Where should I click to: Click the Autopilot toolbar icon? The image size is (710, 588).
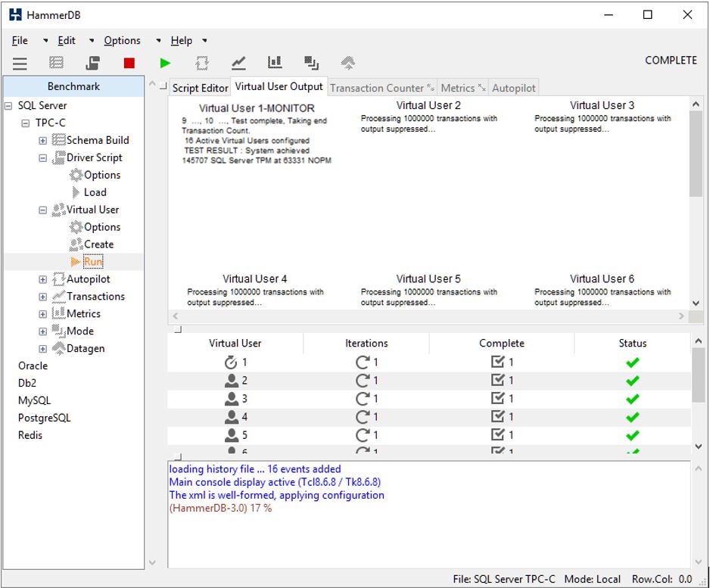pos(202,64)
